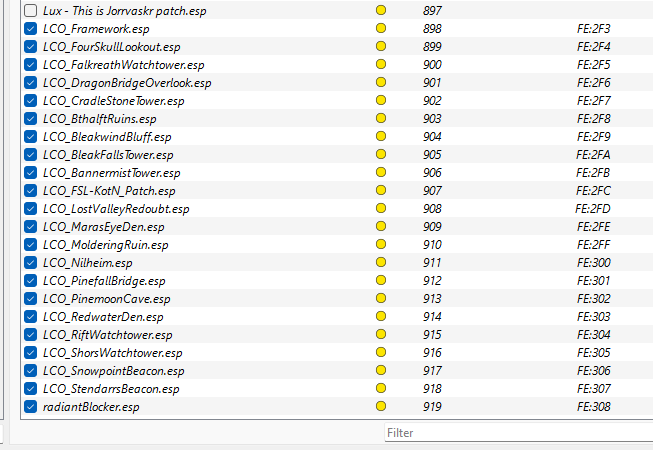The height and width of the screenshot is (450, 653).
Task: Click yellow flag icon for LCO_LostValleyRedoubt.esp
Action: 381,208
